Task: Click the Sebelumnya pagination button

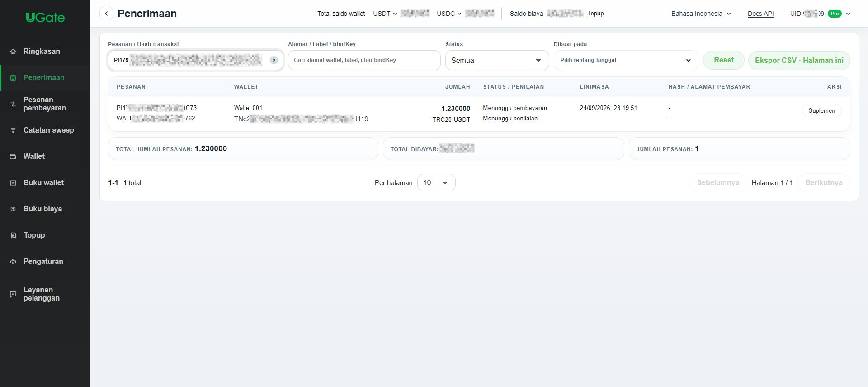Action: (x=718, y=183)
